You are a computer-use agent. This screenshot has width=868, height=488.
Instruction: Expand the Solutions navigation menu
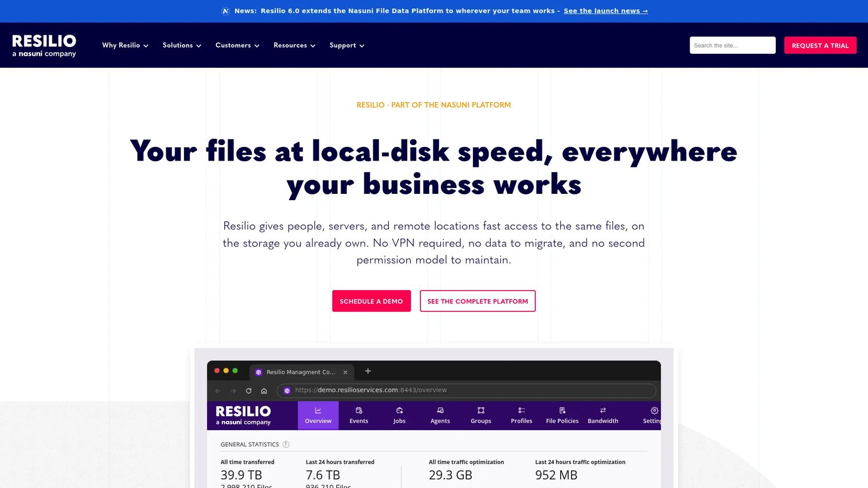tap(182, 45)
